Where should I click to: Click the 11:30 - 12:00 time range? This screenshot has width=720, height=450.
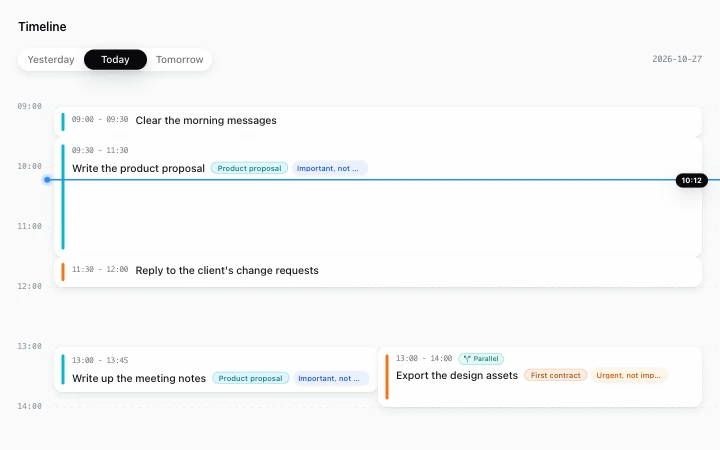coord(100,269)
